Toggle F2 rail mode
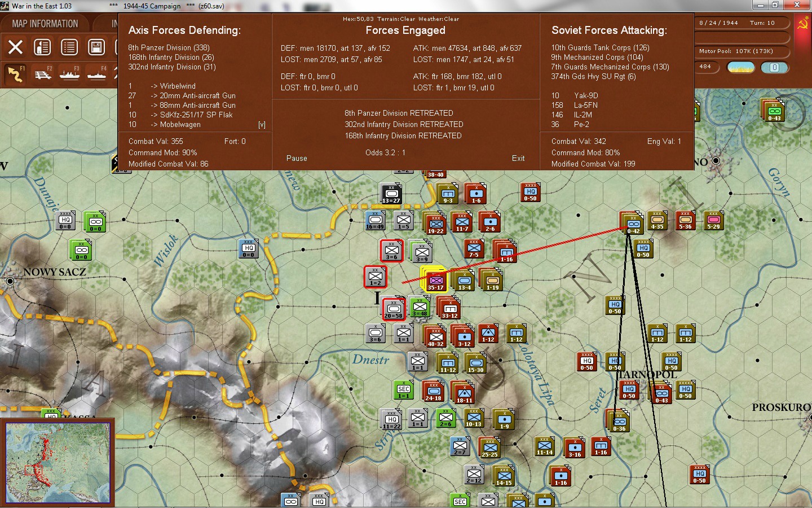The width and height of the screenshot is (812, 508). 42,74
